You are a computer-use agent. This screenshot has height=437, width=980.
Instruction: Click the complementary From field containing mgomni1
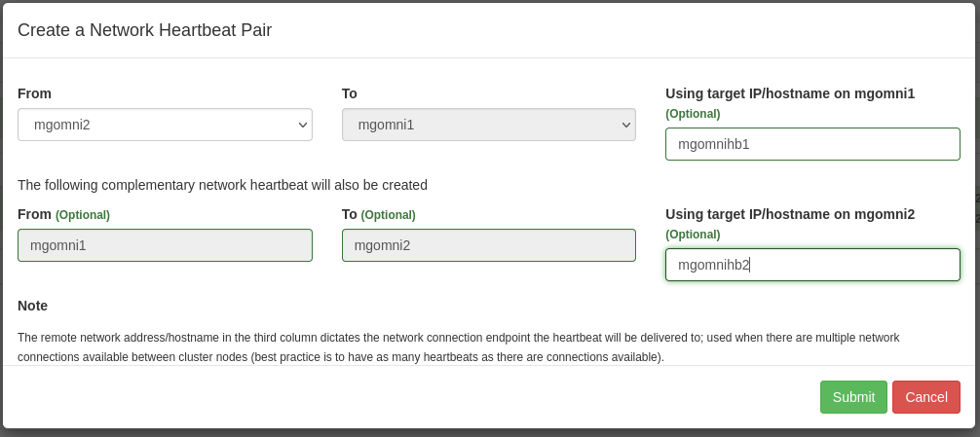165,245
